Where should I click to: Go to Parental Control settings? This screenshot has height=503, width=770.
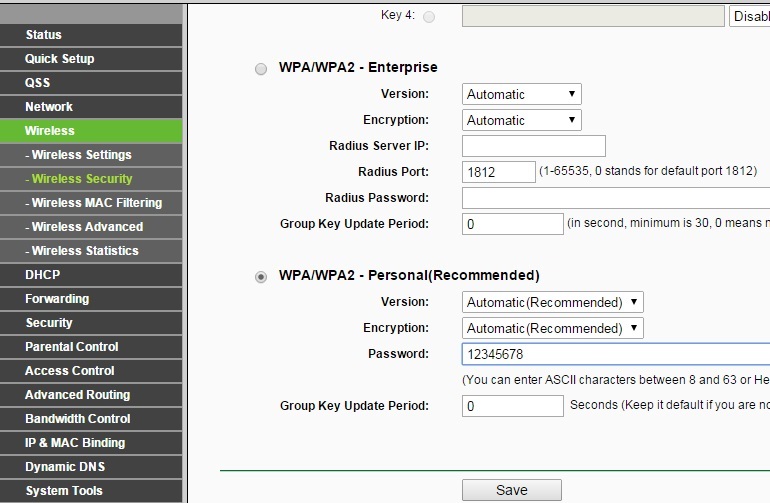pyautogui.click(x=72, y=347)
